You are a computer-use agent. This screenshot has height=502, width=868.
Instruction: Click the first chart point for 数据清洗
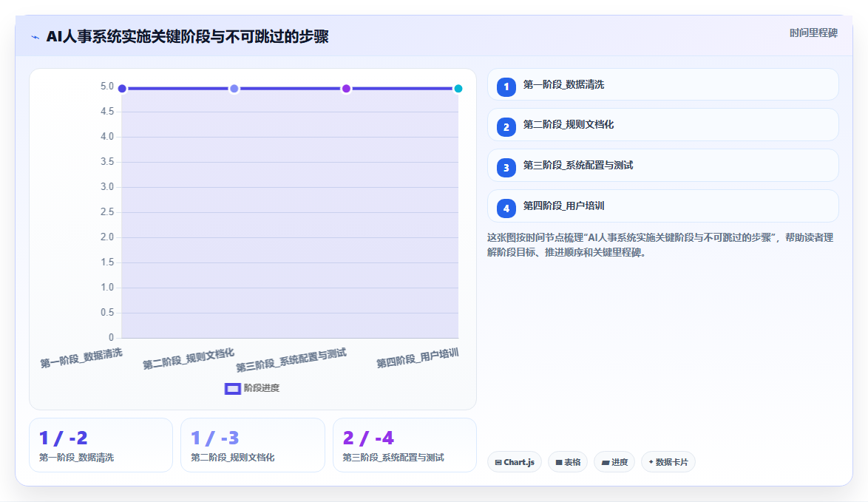[122, 89]
